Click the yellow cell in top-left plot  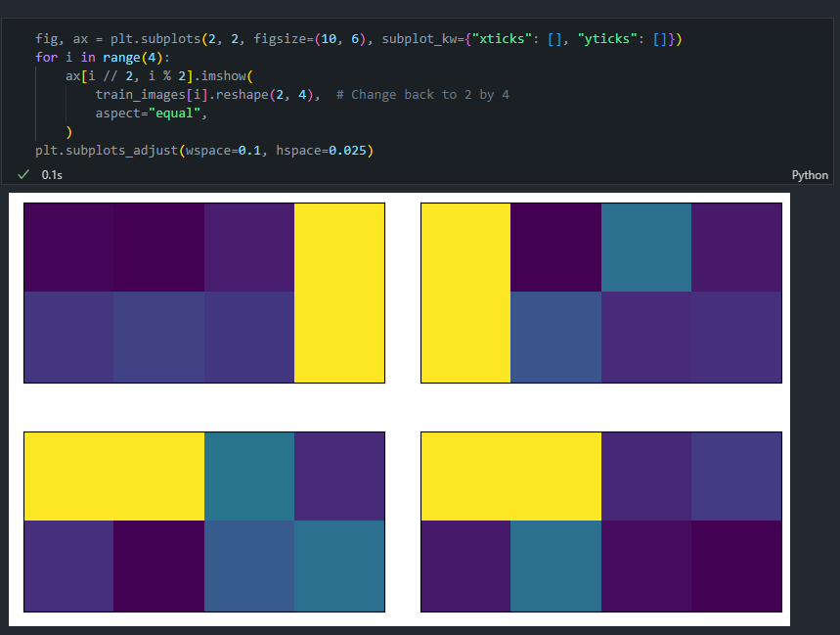click(339, 292)
